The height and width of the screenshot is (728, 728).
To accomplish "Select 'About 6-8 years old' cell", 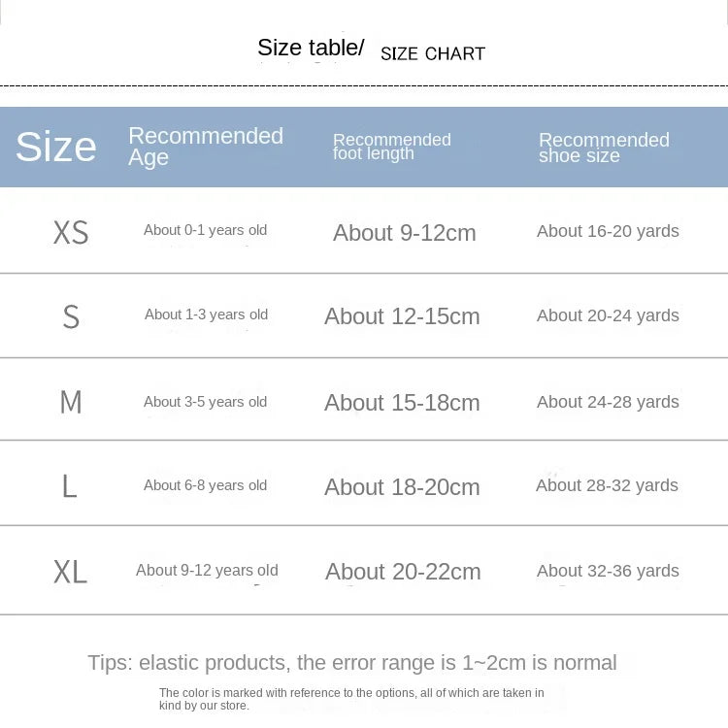I will tap(205, 485).
